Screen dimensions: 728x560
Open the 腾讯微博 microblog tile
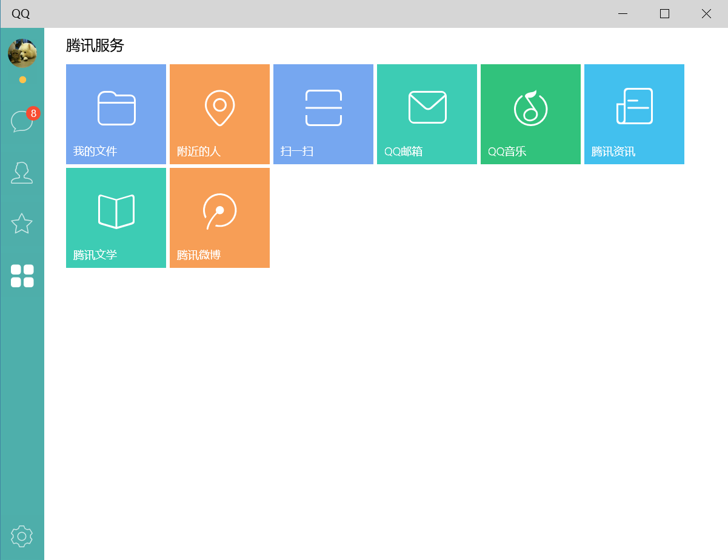(219, 218)
